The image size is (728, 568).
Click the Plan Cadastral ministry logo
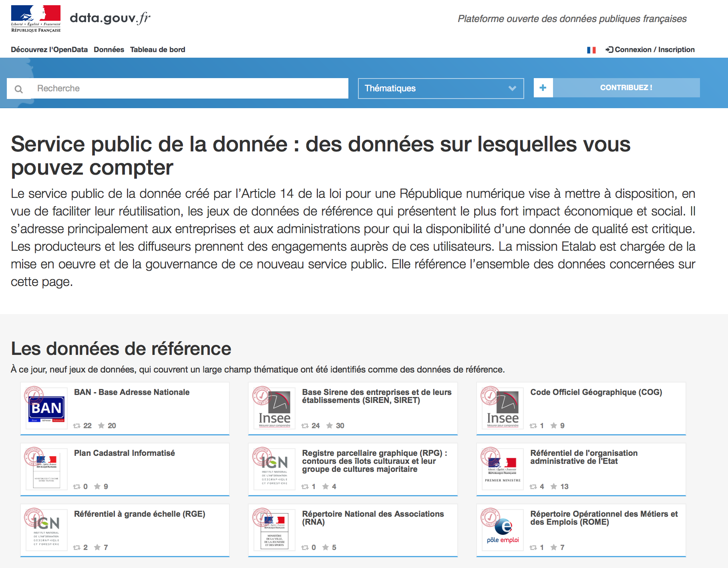coord(46,470)
